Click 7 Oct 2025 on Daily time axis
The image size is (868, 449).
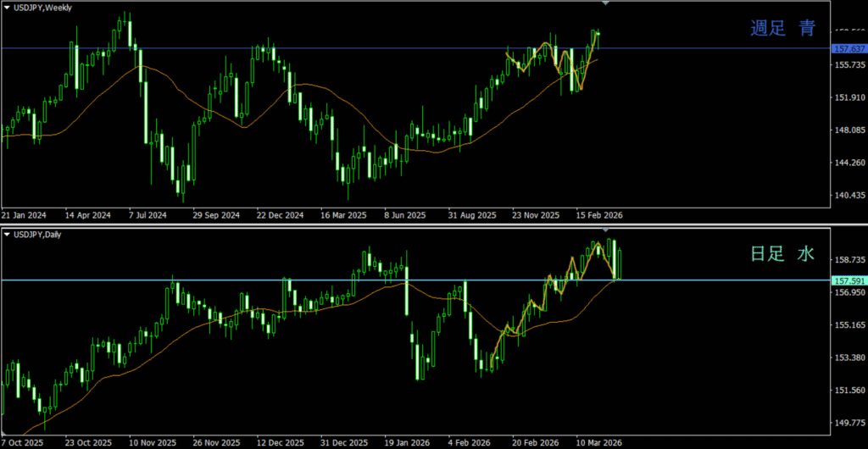(x=21, y=442)
